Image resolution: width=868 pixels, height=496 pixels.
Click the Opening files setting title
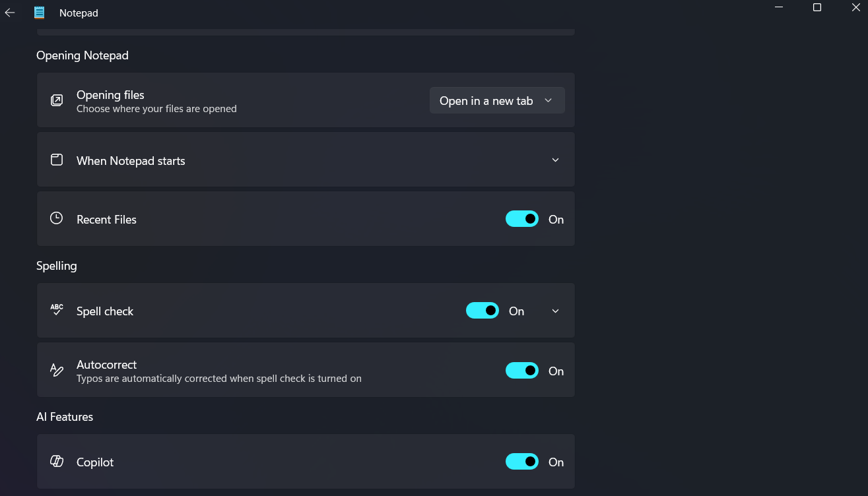coord(110,95)
